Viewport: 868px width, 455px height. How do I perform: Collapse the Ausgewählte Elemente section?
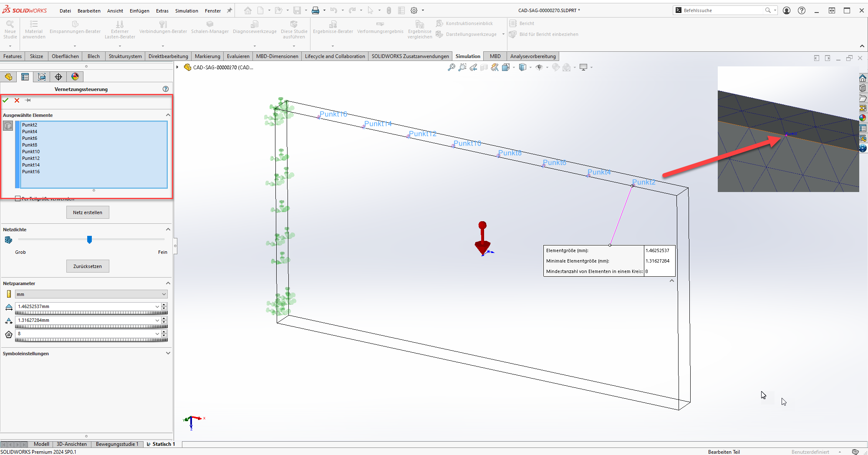click(x=168, y=115)
